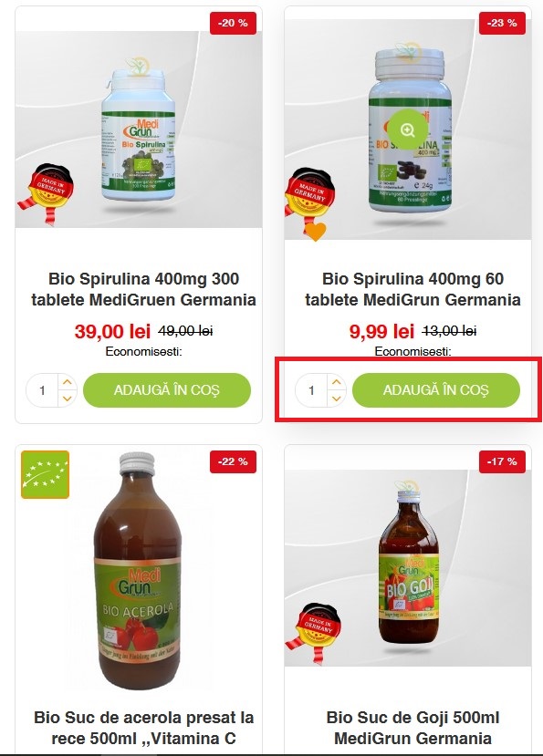
Task: Decrease quantity for Bio Spirulina 60 tablete
Action: pyautogui.click(x=337, y=399)
